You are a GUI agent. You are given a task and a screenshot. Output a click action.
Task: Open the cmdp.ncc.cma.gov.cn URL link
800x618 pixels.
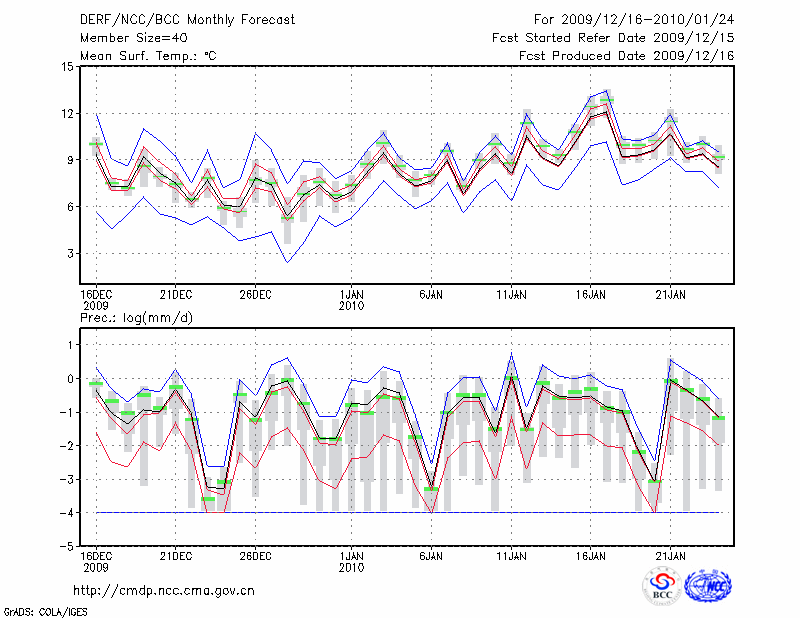point(164,590)
